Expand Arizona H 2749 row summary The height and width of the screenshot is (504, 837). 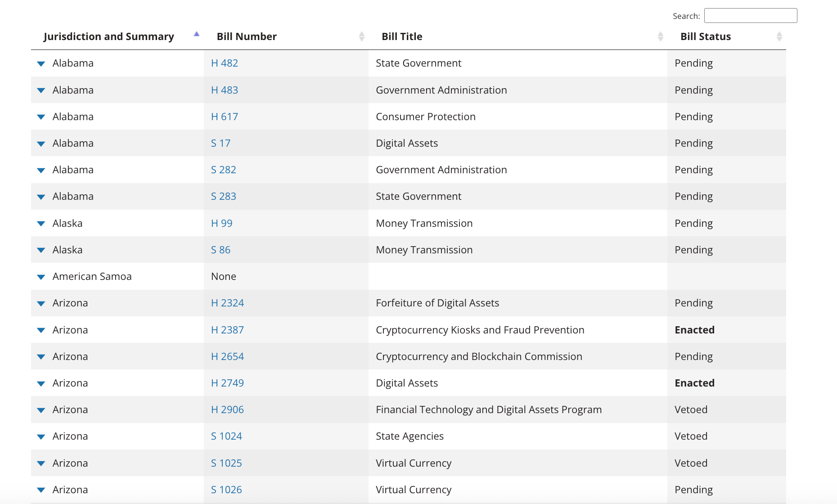click(41, 384)
